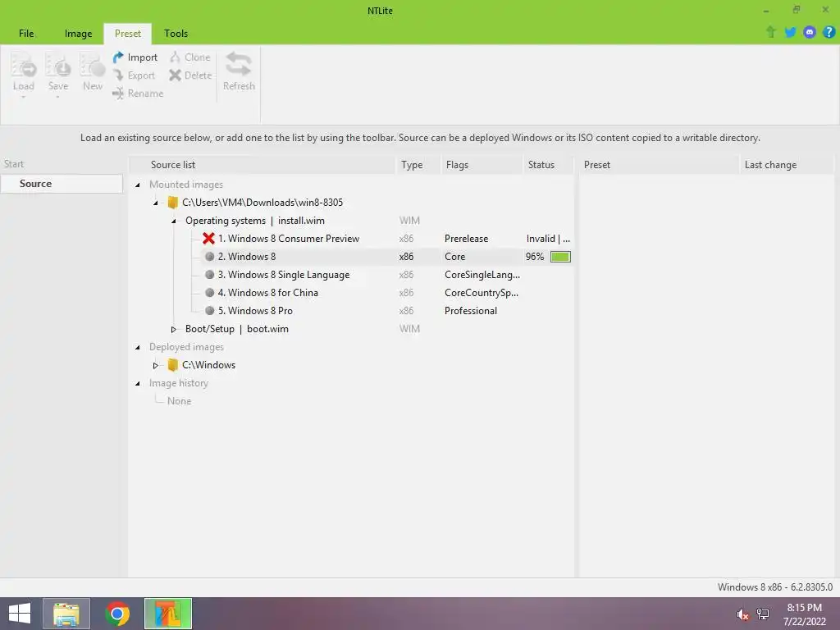Open the Tools tab
Image resolution: width=840 pixels, height=630 pixels.
click(176, 33)
